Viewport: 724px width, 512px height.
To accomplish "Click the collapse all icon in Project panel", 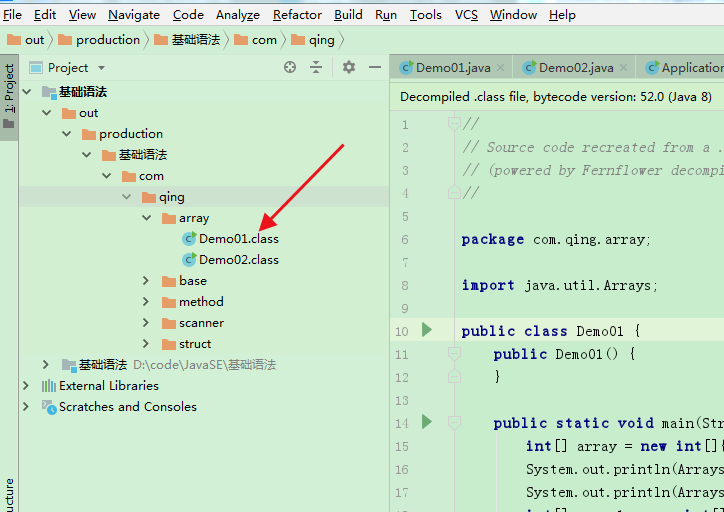I will click(316, 67).
